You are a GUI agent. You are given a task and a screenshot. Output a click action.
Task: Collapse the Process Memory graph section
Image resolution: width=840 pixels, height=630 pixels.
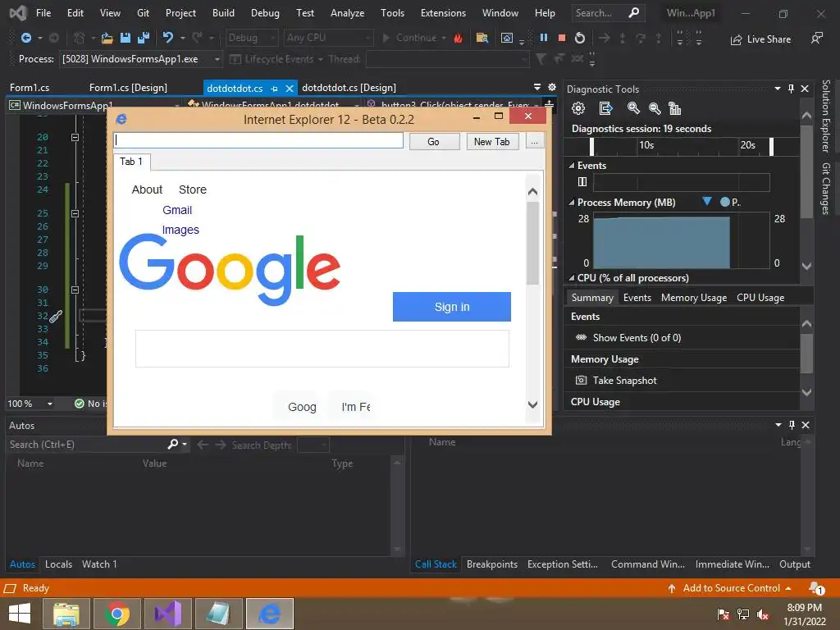pyautogui.click(x=571, y=203)
